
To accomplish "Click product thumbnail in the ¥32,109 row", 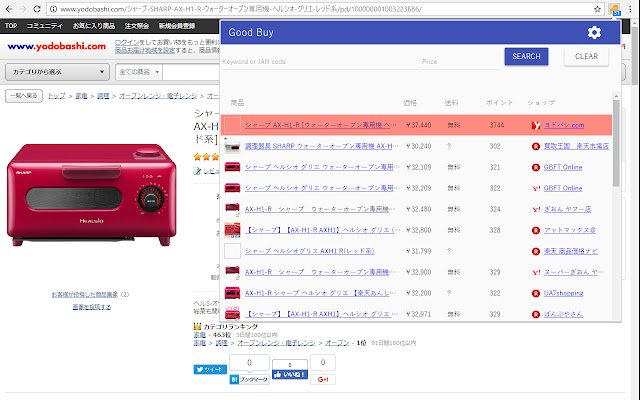I will [x=232, y=167].
